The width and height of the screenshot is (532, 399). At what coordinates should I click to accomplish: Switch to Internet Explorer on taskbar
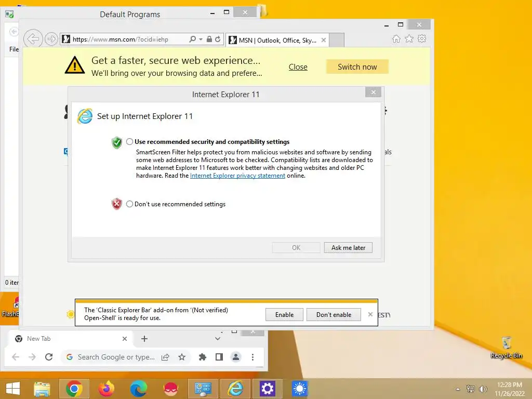pos(235,389)
